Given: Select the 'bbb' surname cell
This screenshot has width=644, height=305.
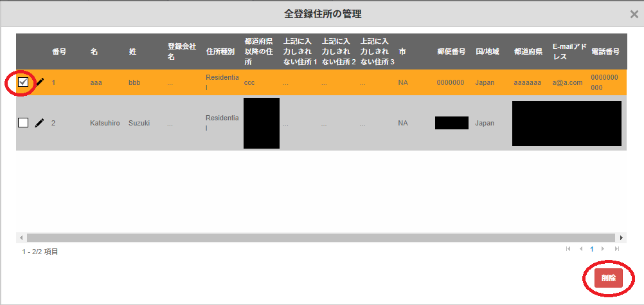Looking at the screenshot, I should [134, 82].
